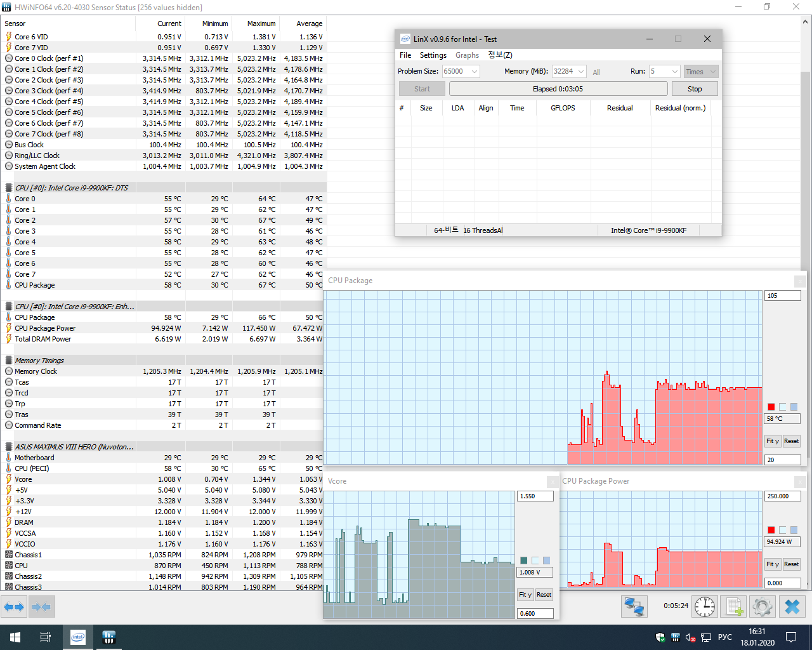Click Fit y on CPU Package Power graph

pos(773,564)
